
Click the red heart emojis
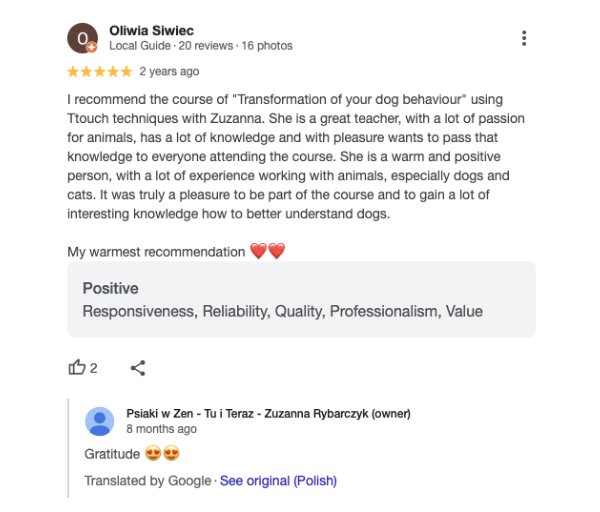267,251
